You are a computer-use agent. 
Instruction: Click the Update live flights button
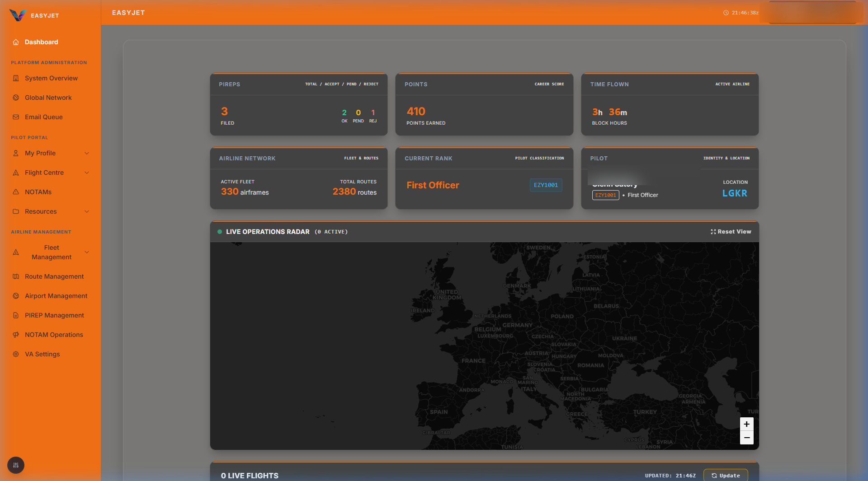726,475
